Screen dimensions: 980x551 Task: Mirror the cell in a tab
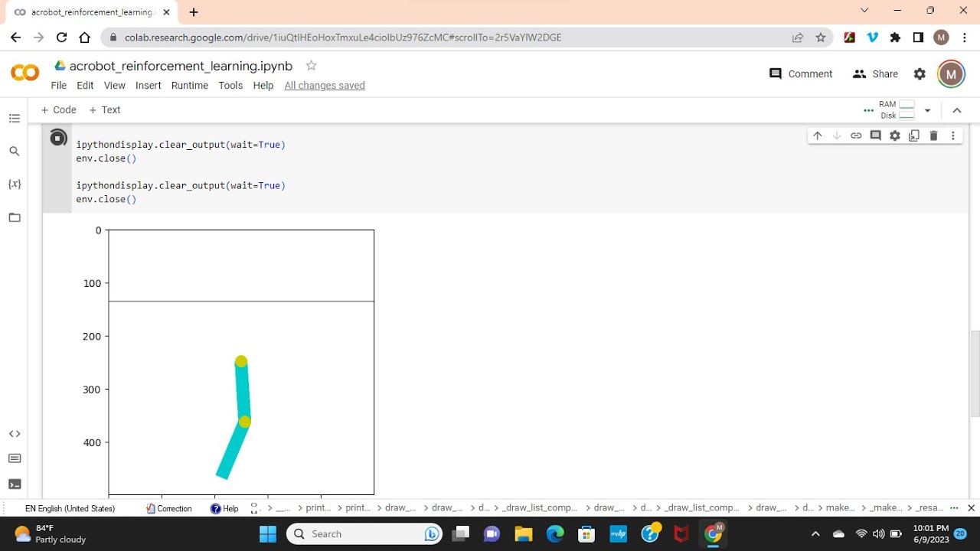click(x=914, y=135)
